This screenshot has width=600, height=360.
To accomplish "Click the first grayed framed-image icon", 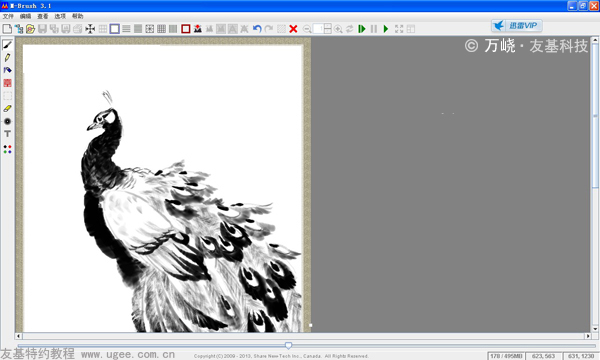I will (221, 29).
